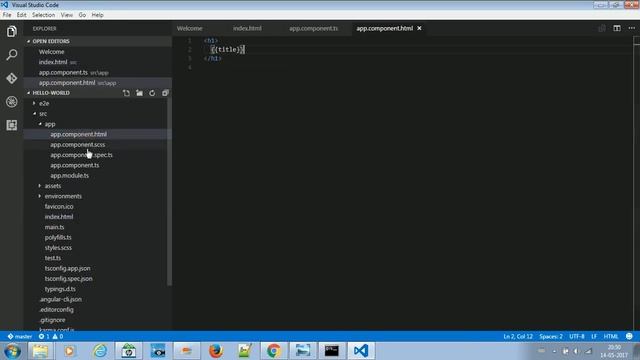The image size is (640, 360).
Task: Open the Windows Start button
Action: (12, 351)
